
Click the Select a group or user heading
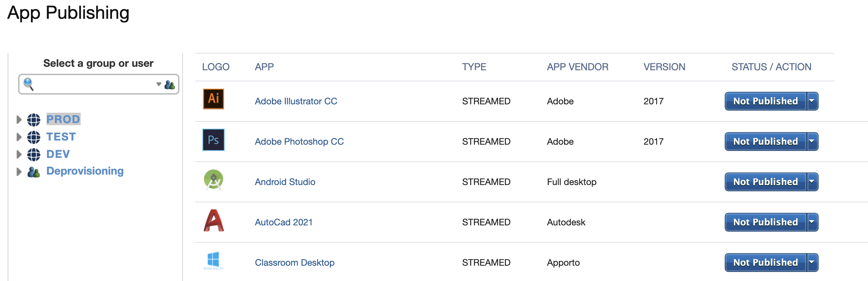tap(98, 63)
